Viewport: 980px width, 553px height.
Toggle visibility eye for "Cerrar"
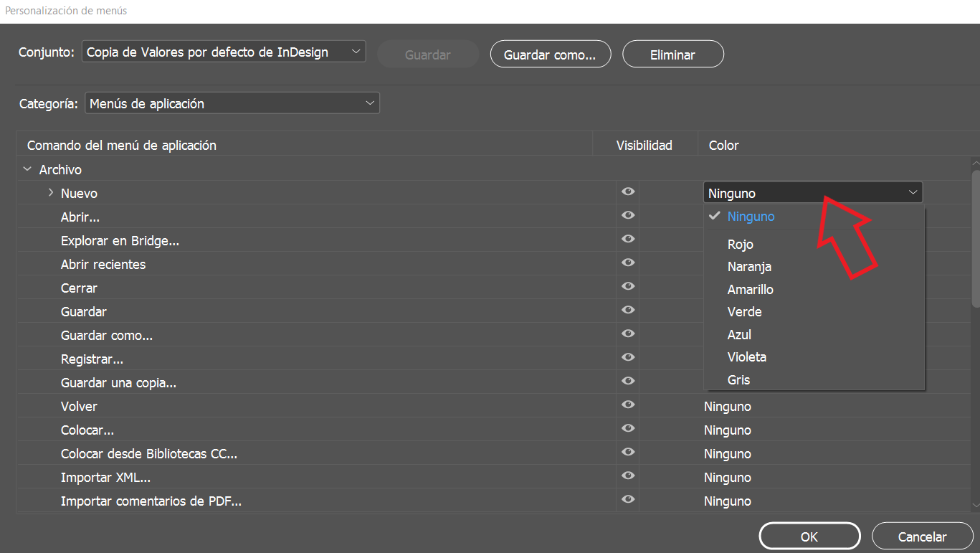(627, 286)
